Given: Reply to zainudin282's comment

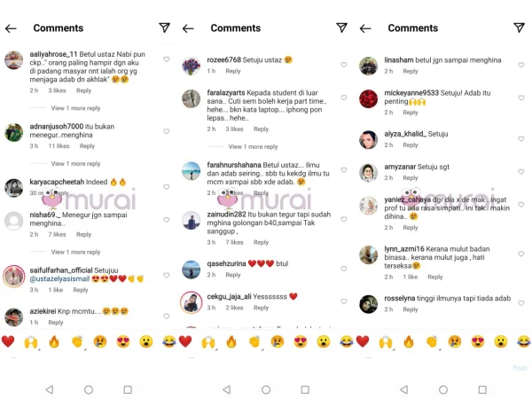Looking at the screenshot, I should [261, 242].
